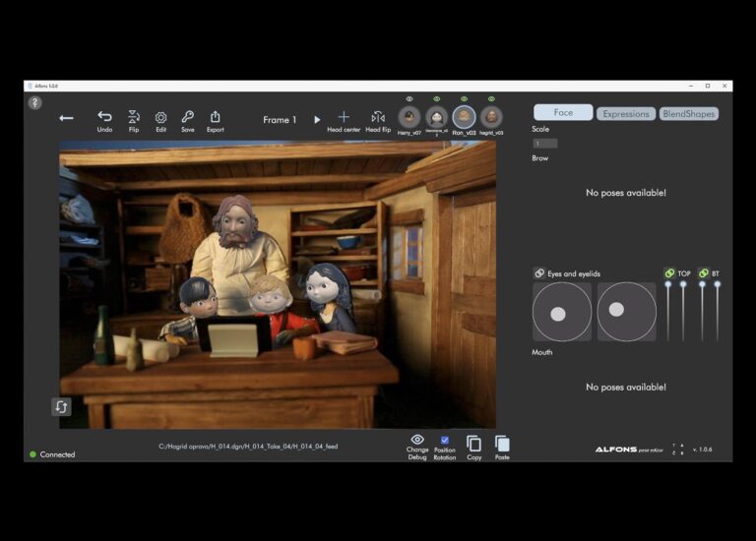Select the Ron_v03 character thumbnail
This screenshot has width=756, height=541.
click(464, 117)
